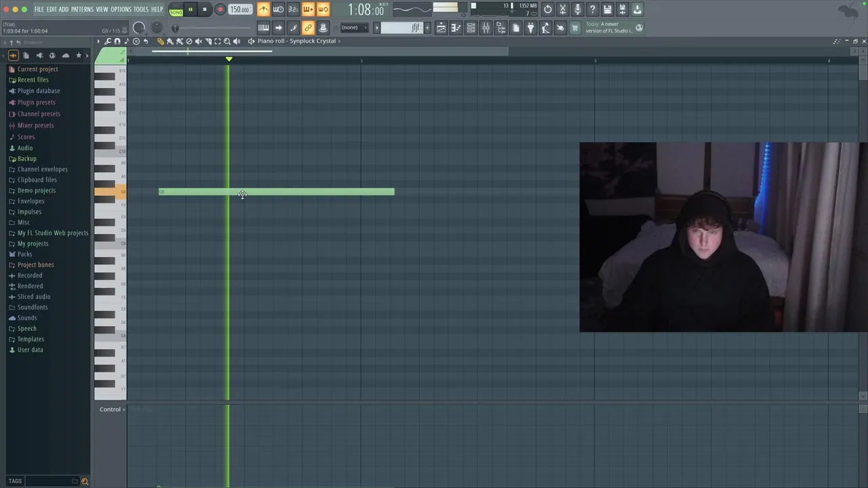Image resolution: width=868 pixels, height=488 pixels.
Task: Toggle step editing mode
Action: point(293,28)
